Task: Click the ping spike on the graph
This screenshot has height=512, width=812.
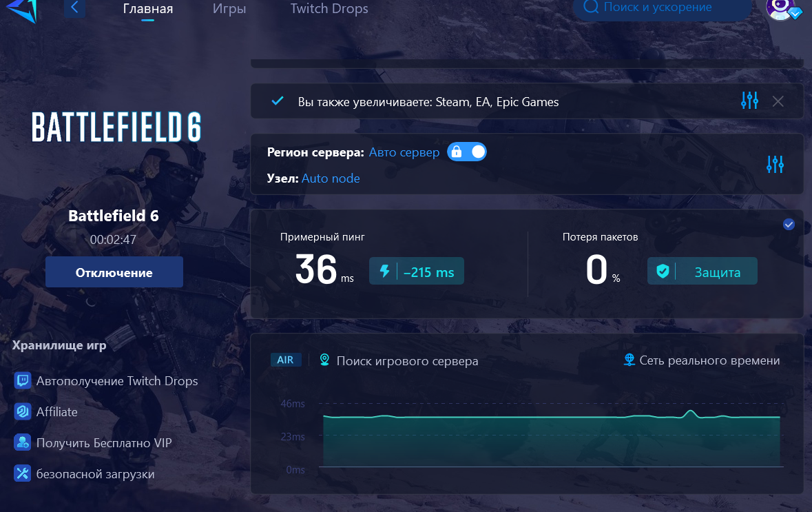Action: pos(690,413)
